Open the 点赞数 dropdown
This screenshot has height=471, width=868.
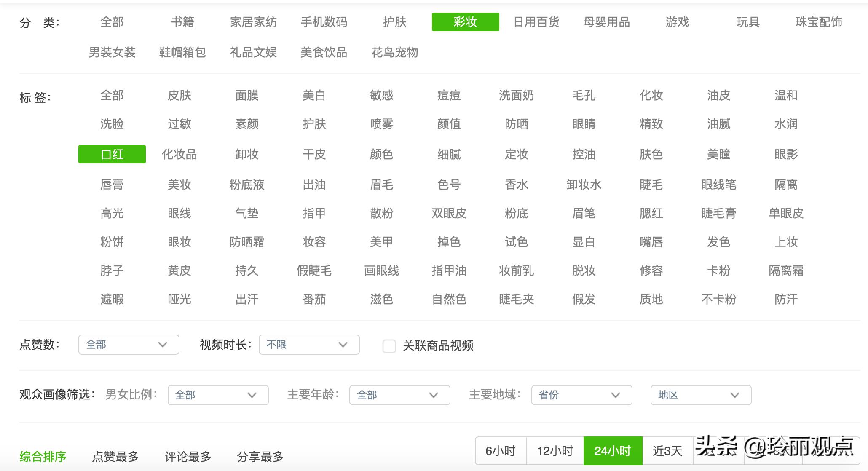click(129, 345)
